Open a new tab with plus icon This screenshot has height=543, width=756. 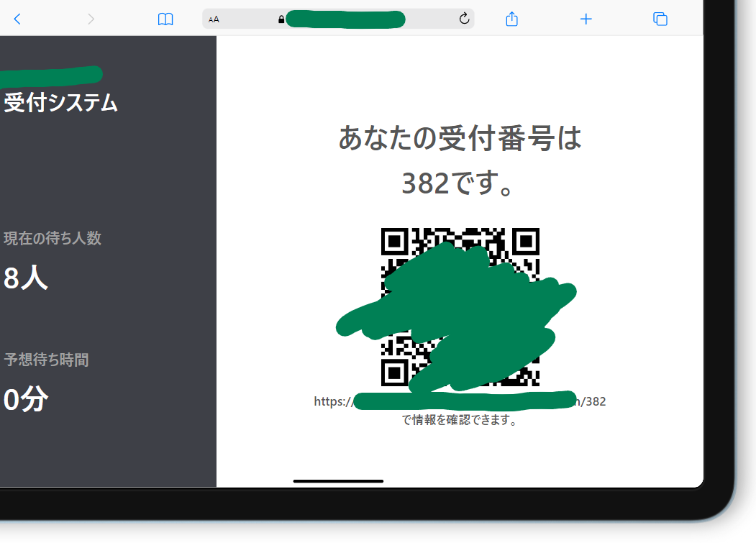(586, 19)
